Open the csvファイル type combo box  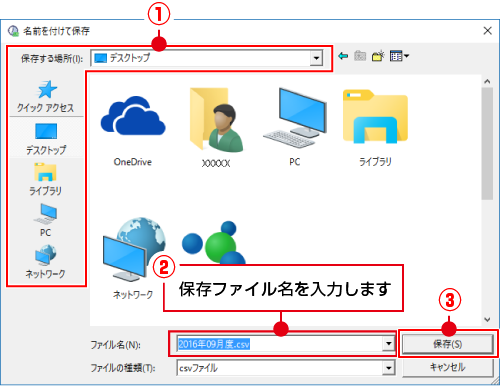[x=285, y=368]
